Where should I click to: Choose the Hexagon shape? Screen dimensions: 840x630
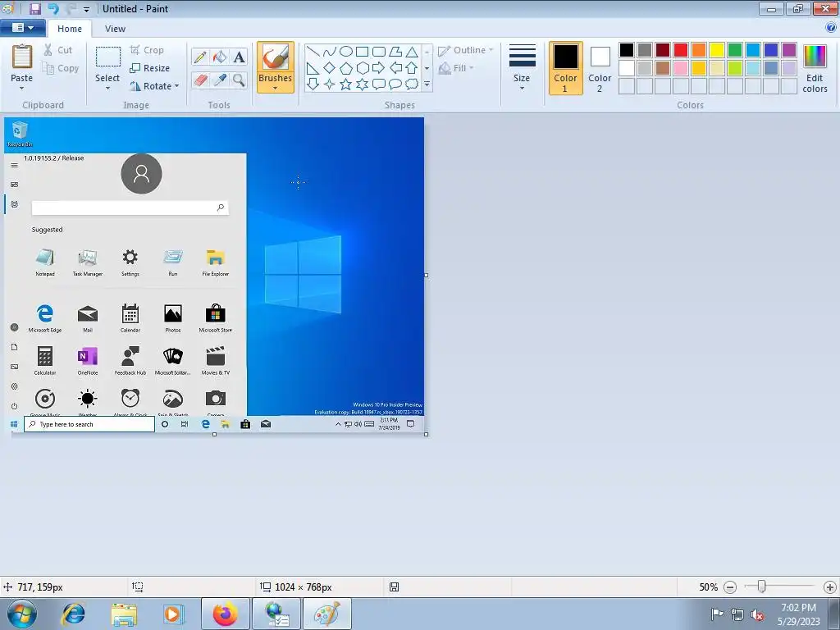362,68
